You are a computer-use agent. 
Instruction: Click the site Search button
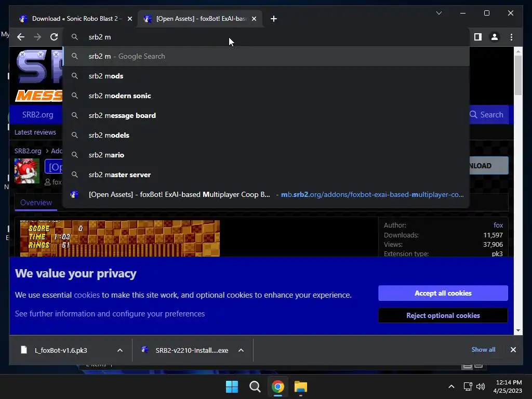(487, 115)
